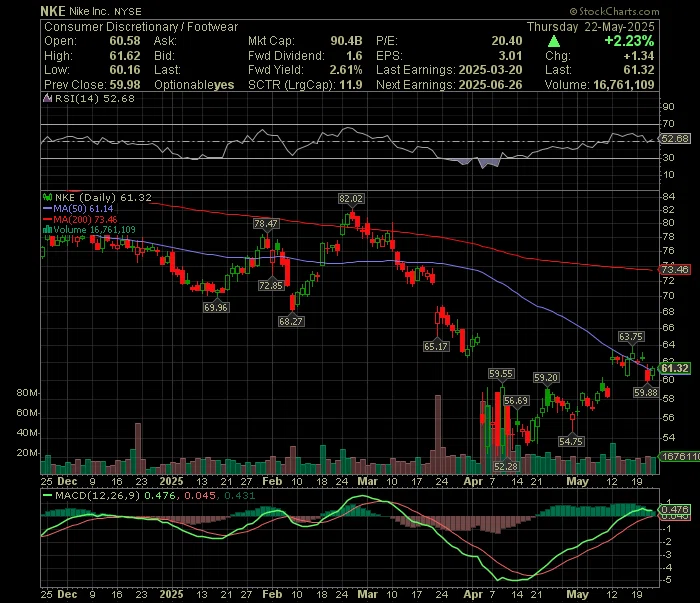This screenshot has width=700, height=603.
Task: Click the 69.96 low price annotation
Action: tap(216, 307)
